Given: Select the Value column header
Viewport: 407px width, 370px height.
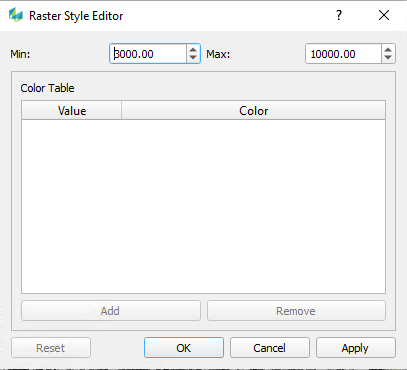Looking at the screenshot, I should point(72,111).
